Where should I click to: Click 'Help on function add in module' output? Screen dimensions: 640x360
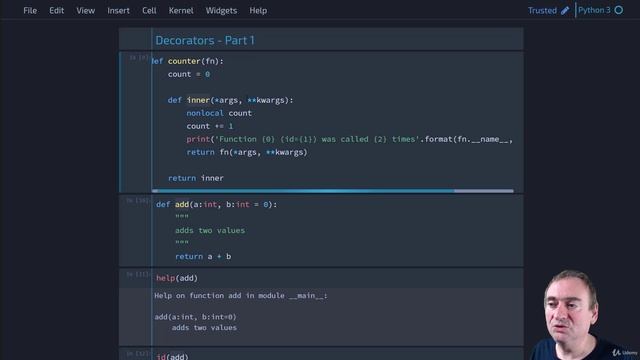241,296
